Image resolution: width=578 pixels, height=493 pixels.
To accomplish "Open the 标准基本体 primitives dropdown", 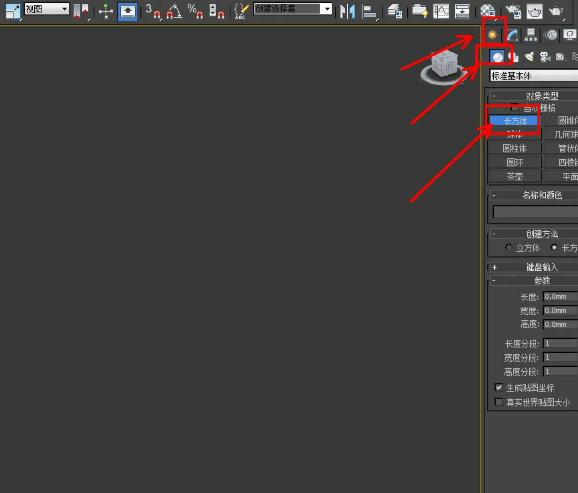I will (534, 76).
